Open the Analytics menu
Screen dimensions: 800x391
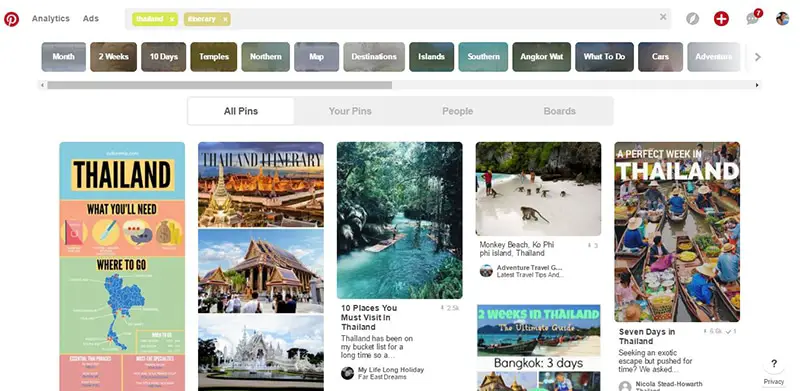pos(51,18)
